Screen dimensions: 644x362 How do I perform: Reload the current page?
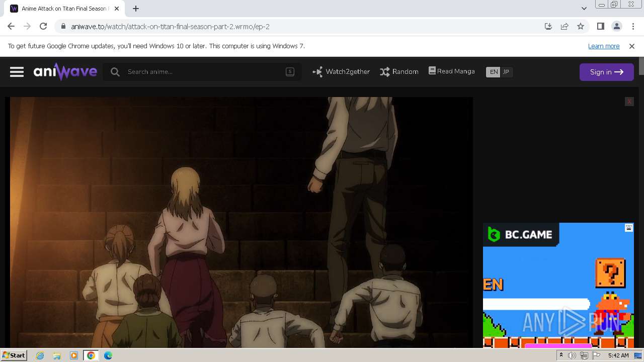[43, 27]
